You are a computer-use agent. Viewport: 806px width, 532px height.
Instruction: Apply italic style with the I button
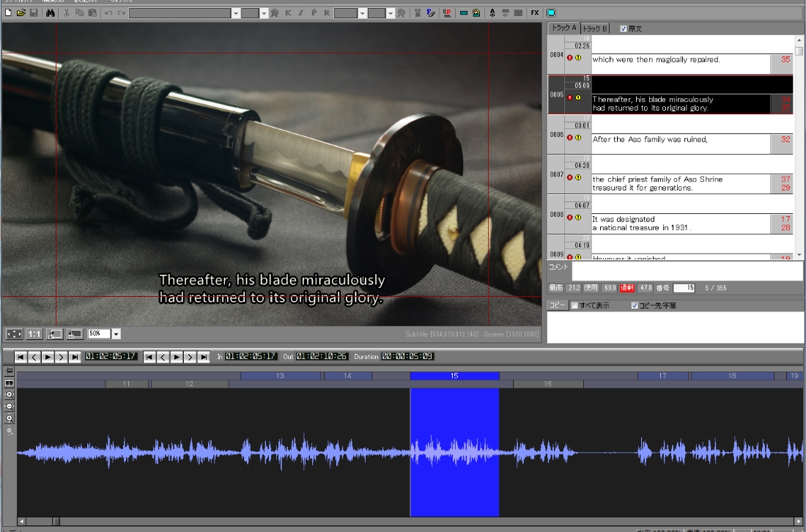[300, 13]
